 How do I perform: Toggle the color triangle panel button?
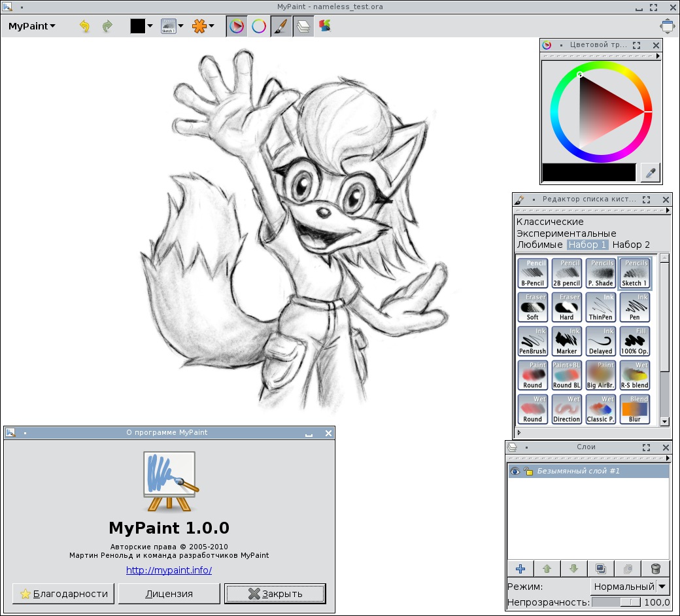tap(237, 26)
